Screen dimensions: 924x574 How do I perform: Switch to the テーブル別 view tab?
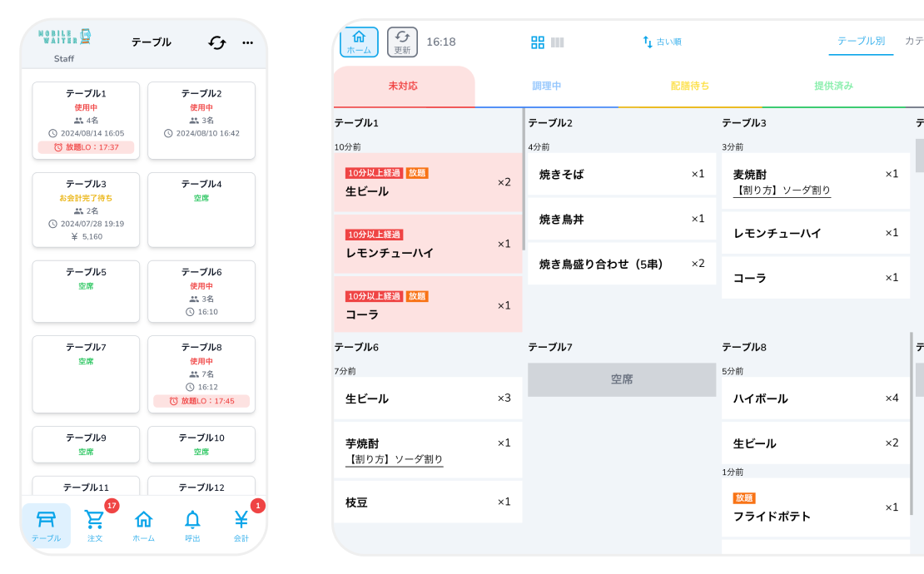861,42
